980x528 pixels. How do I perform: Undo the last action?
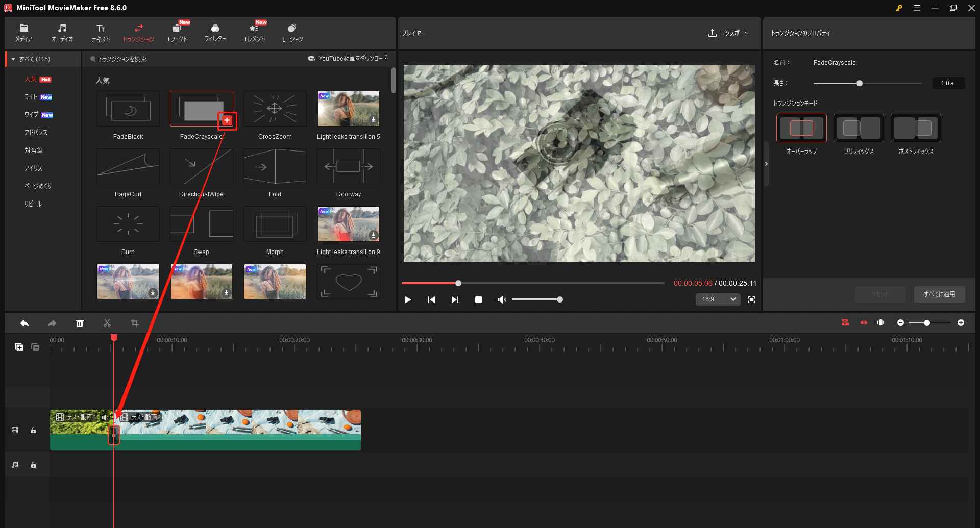[x=24, y=323]
